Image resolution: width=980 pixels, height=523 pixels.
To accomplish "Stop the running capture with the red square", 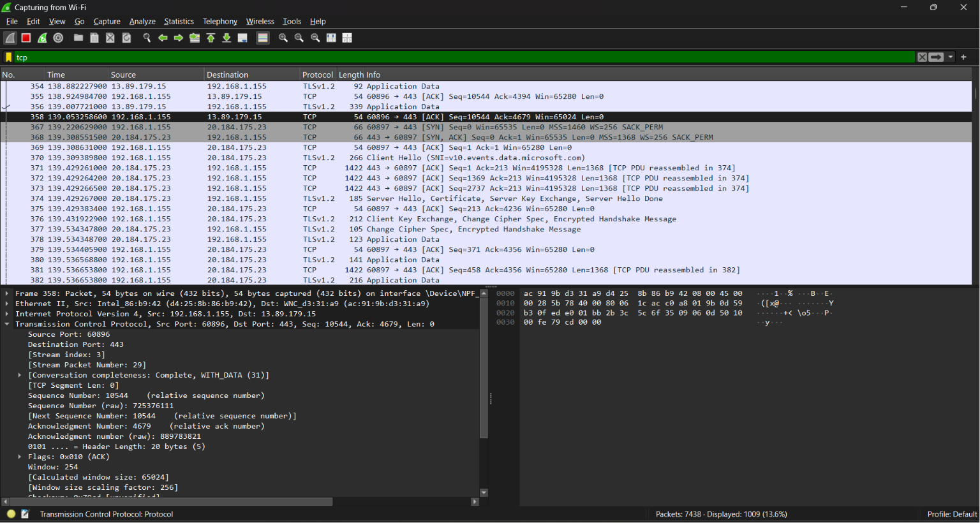I will tap(26, 38).
